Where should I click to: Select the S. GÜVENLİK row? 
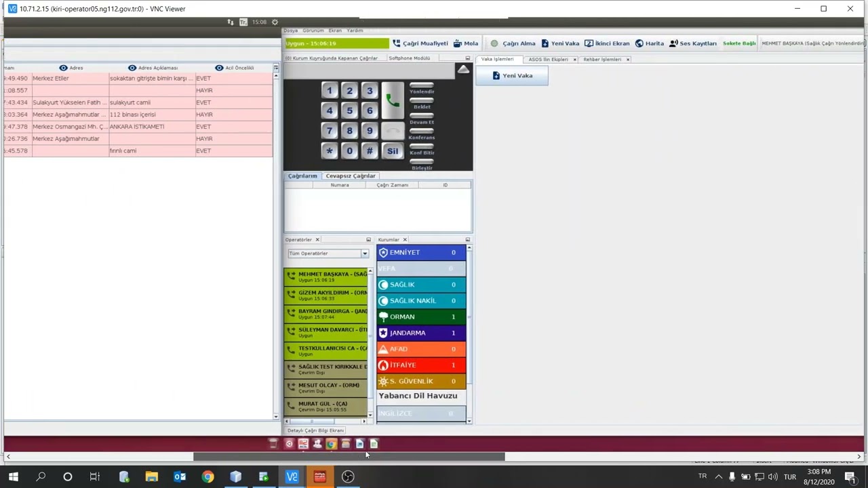(421, 382)
